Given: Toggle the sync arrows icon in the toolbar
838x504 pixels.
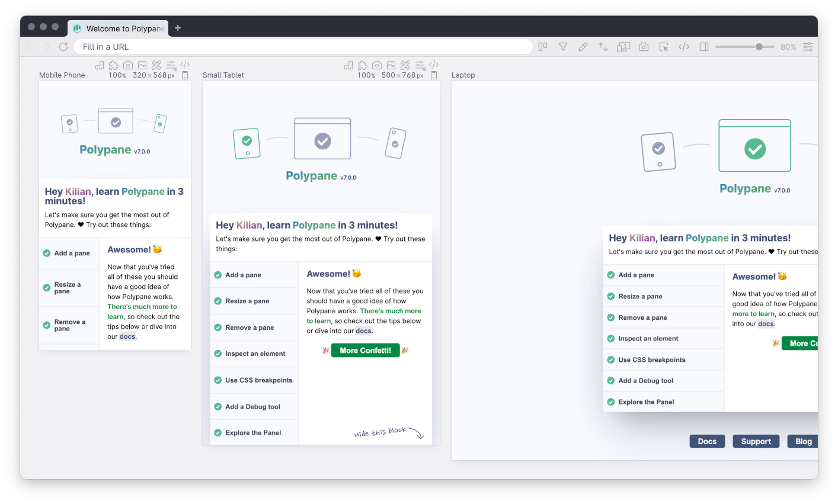Looking at the screenshot, I should click(x=603, y=47).
